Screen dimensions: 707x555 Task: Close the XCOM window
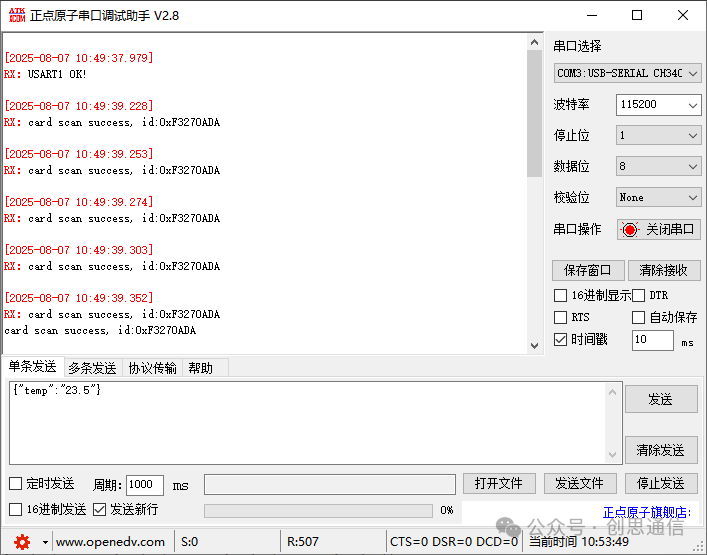tap(683, 15)
